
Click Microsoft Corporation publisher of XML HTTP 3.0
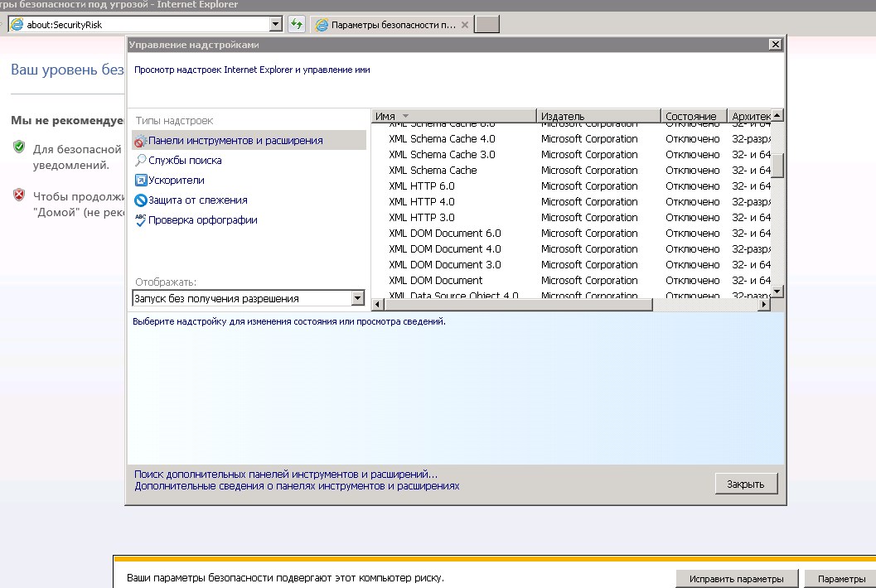click(x=589, y=217)
